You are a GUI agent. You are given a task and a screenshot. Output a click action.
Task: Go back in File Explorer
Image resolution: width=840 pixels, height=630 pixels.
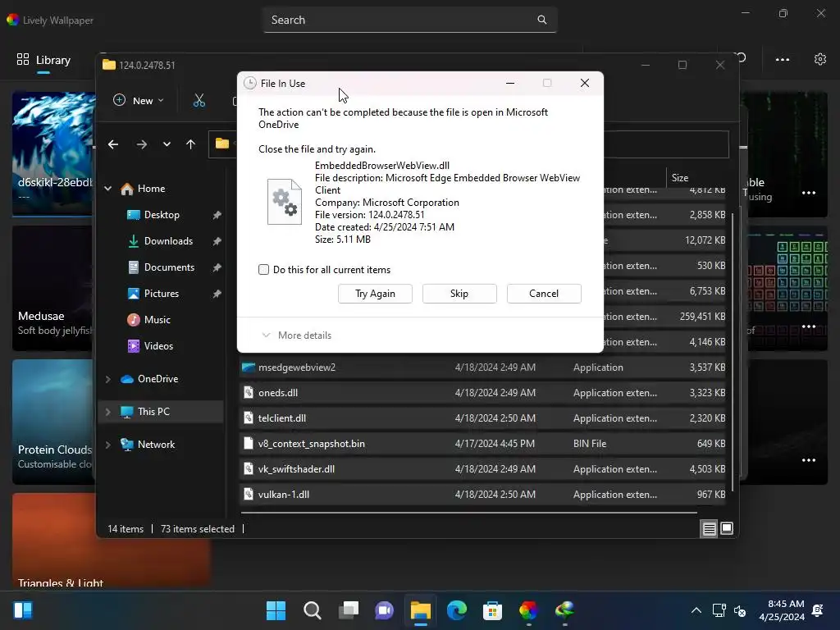(x=113, y=144)
